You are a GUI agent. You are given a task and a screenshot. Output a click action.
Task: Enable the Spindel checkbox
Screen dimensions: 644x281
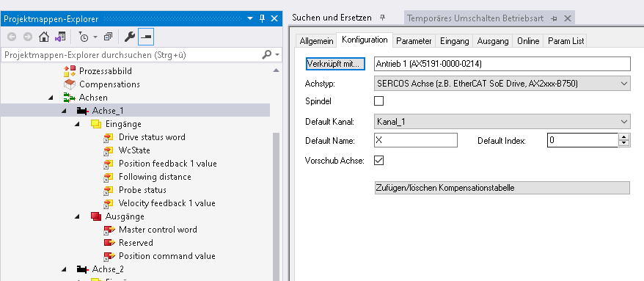point(378,101)
